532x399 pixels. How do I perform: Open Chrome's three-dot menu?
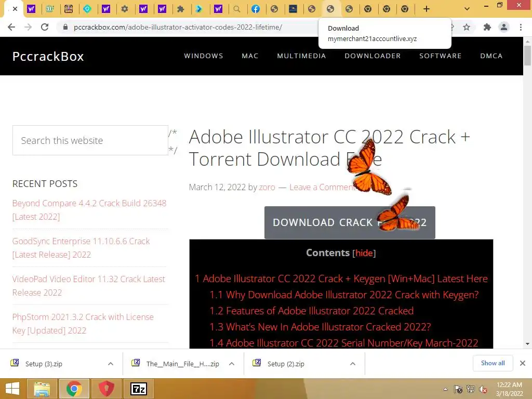(x=521, y=27)
